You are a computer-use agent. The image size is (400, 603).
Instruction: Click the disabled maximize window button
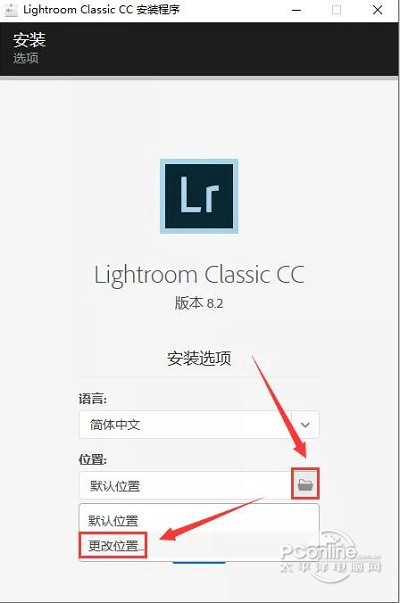[337, 10]
